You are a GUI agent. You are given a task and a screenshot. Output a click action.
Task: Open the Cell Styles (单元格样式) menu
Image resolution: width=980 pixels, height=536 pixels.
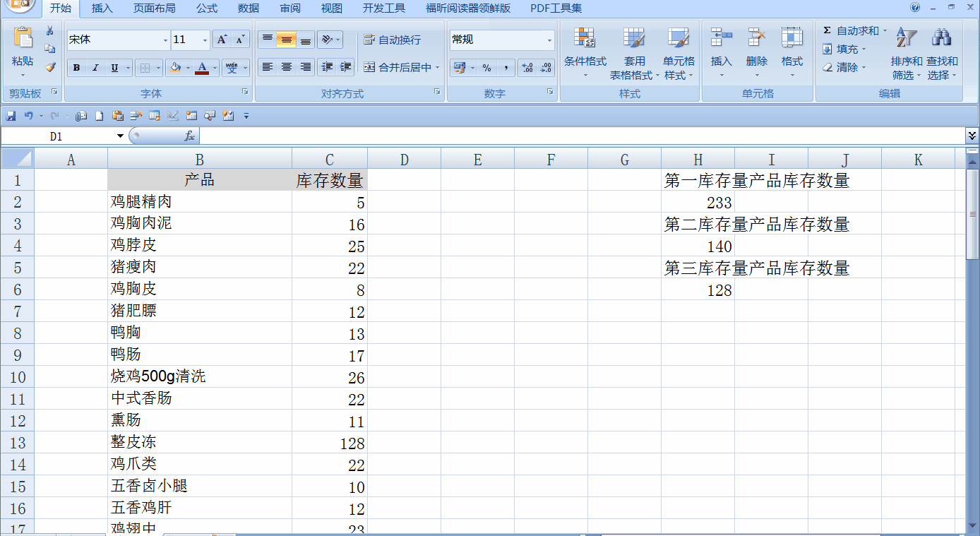point(679,53)
